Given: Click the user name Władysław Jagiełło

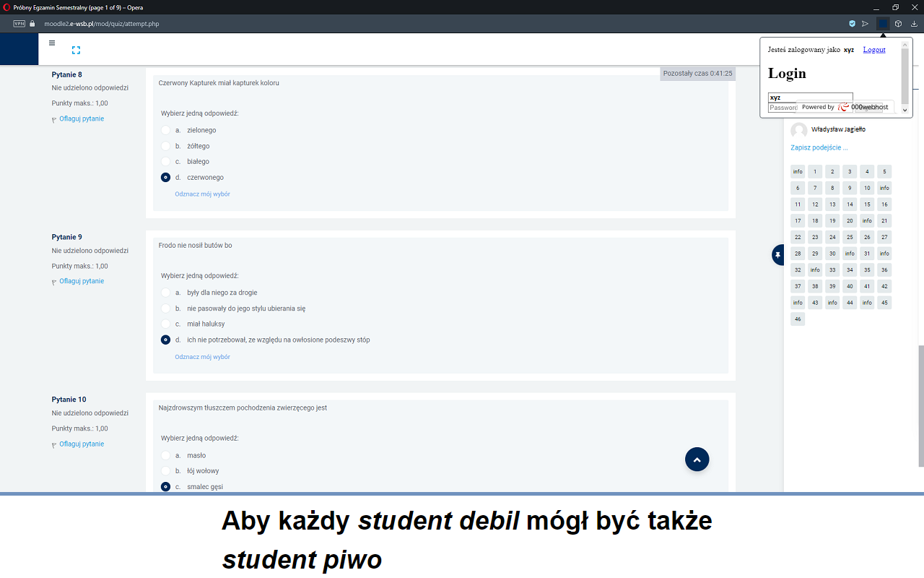Looking at the screenshot, I should tap(838, 129).
